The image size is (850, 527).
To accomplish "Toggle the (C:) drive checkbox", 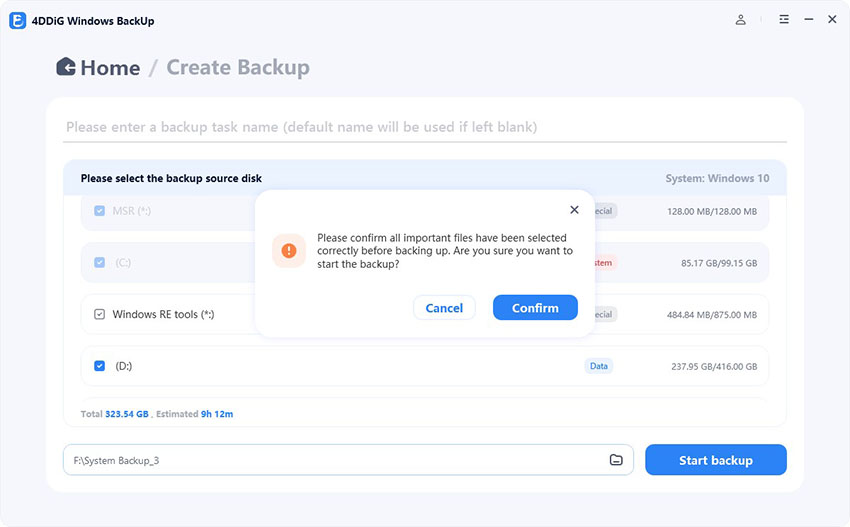I will (x=99, y=262).
